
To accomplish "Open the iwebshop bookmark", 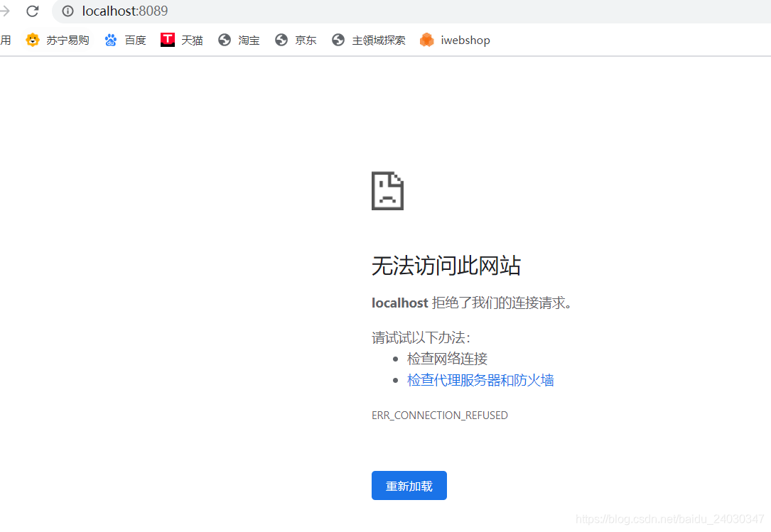I will click(455, 40).
